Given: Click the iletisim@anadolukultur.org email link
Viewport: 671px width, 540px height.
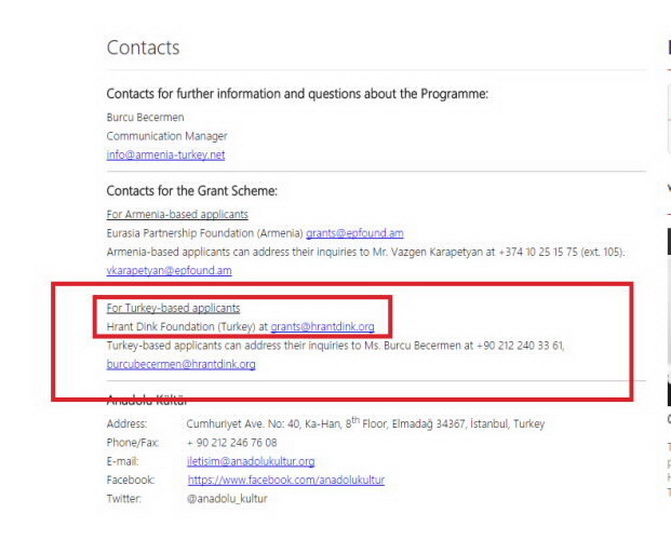Looking at the screenshot, I should pyautogui.click(x=251, y=461).
